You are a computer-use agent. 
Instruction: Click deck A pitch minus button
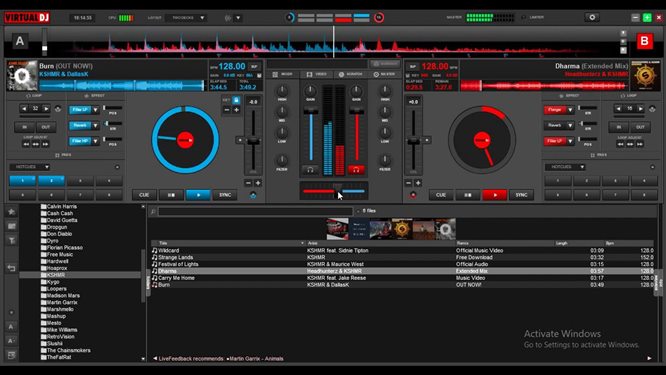coord(248,183)
